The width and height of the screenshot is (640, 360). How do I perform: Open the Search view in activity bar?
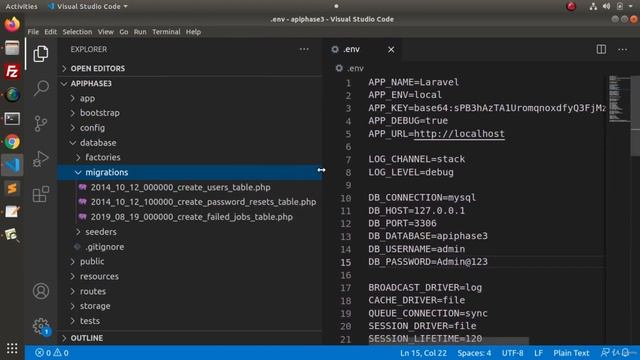pos(41,88)
